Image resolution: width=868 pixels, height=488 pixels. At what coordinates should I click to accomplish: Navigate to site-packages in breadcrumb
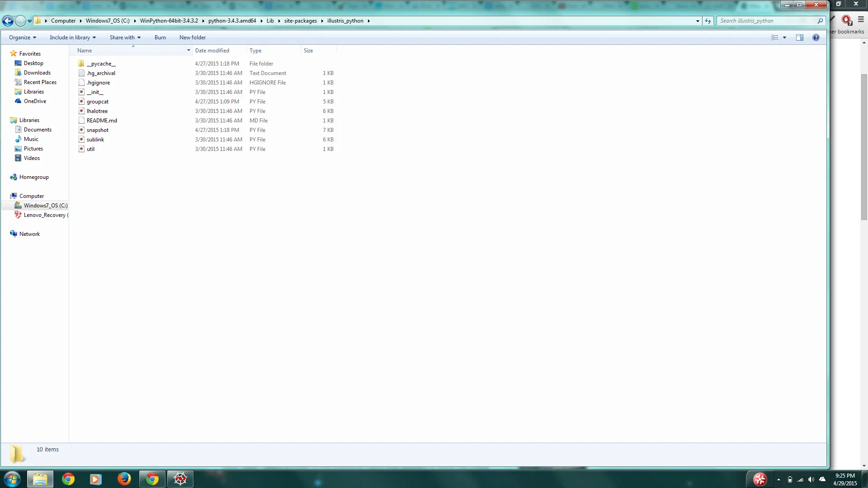click(x=300, y=21)
